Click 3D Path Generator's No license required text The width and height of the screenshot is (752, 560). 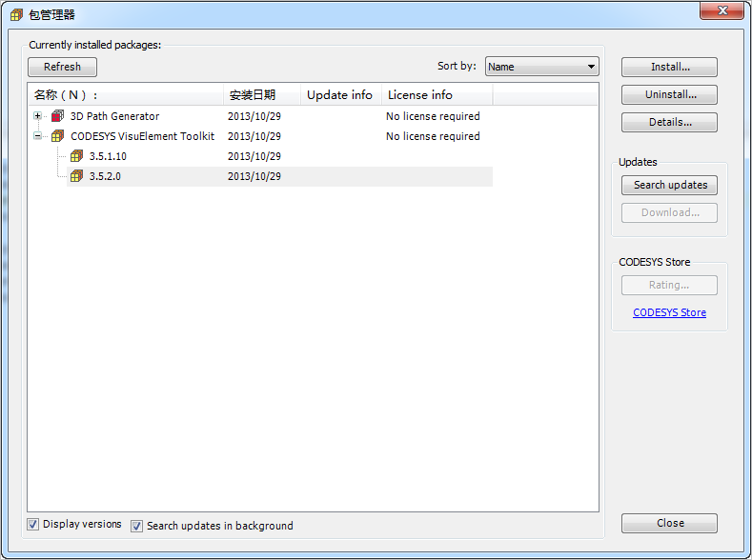pyautogui.click(x=433, y=116)
